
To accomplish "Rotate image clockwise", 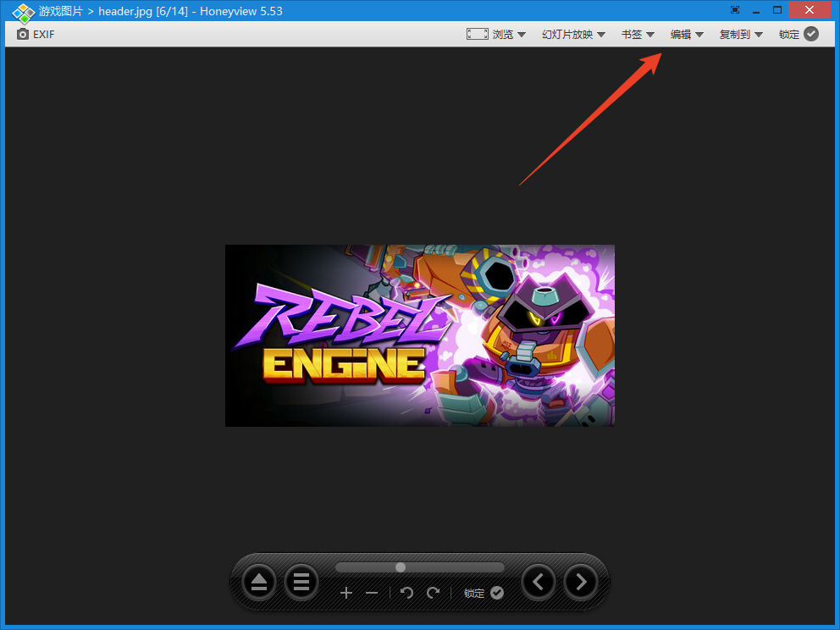I will 434,593.
